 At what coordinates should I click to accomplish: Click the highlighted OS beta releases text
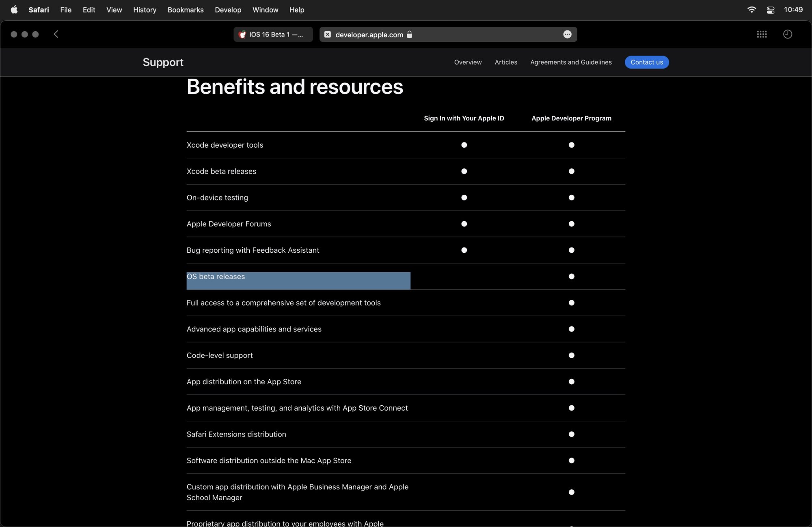(x=215, y=277)
